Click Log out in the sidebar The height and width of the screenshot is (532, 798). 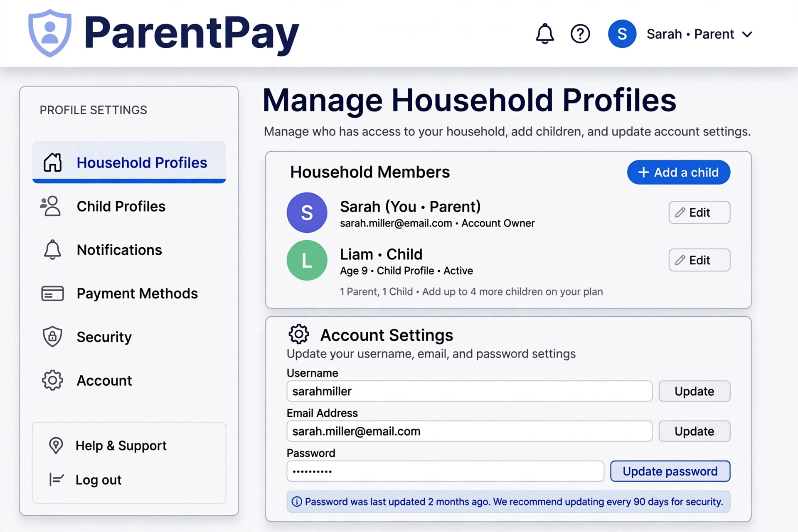coord(99,480)
